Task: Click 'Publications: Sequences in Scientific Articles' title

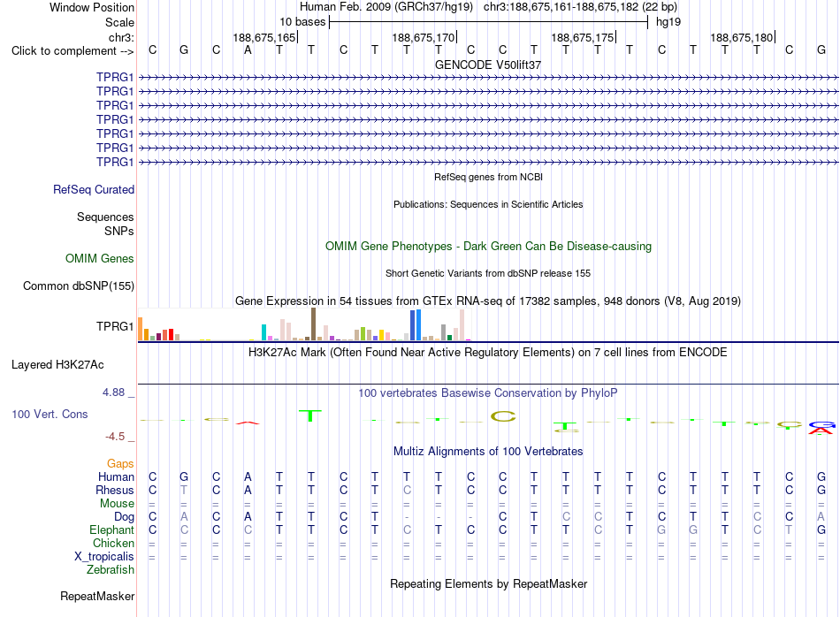Action: pyautogui.click(x=488, y=204)
